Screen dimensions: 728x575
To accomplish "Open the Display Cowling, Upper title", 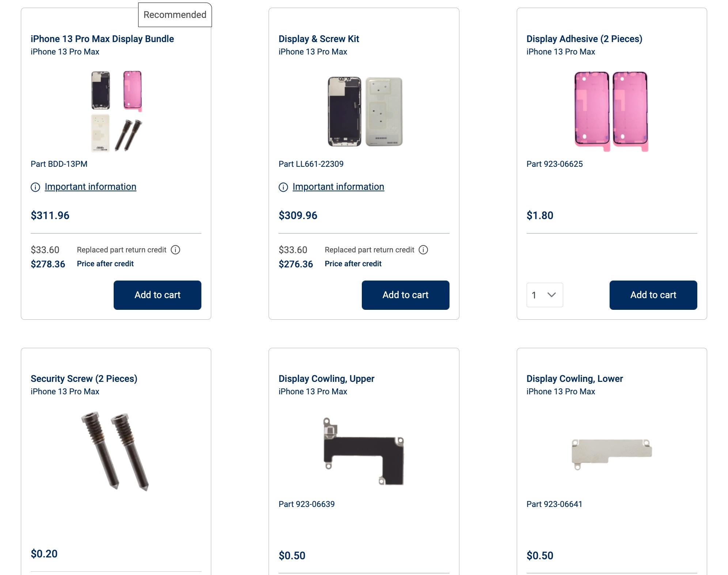I will (326, 379).
